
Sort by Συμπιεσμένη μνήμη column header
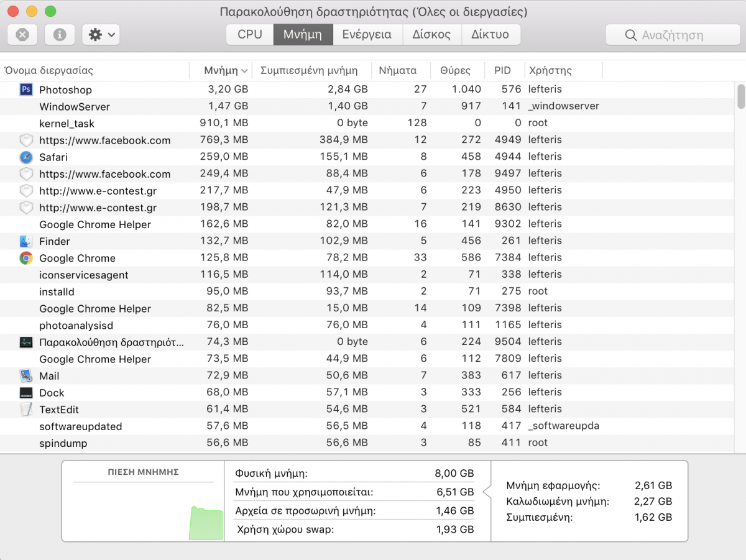click(311, 70)
